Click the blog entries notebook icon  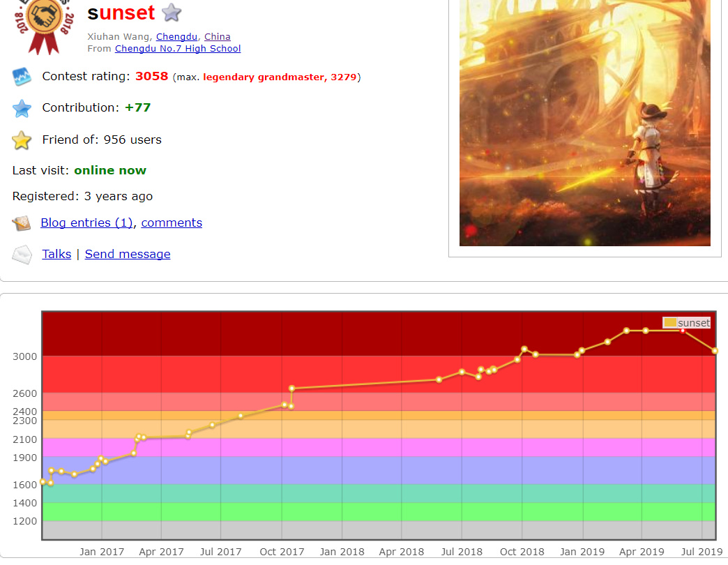22,223
